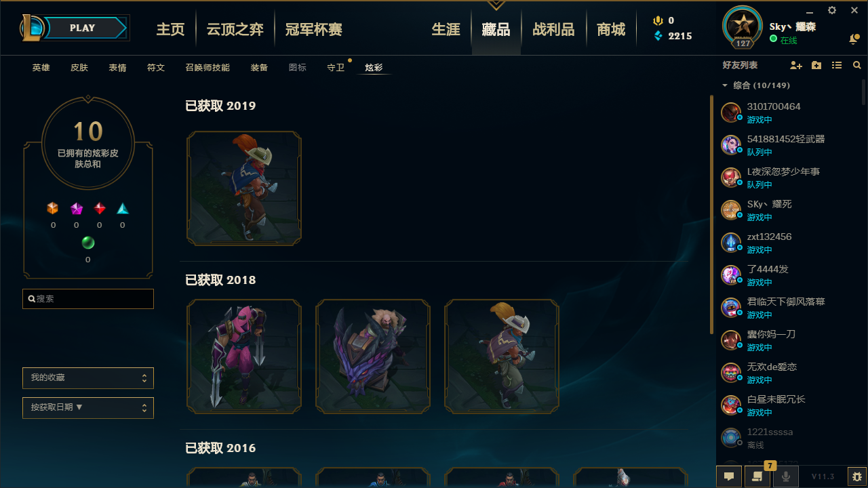Collapse the 综合 friends group
Viewport: 868px width, 488px height.
pos(725,85)
